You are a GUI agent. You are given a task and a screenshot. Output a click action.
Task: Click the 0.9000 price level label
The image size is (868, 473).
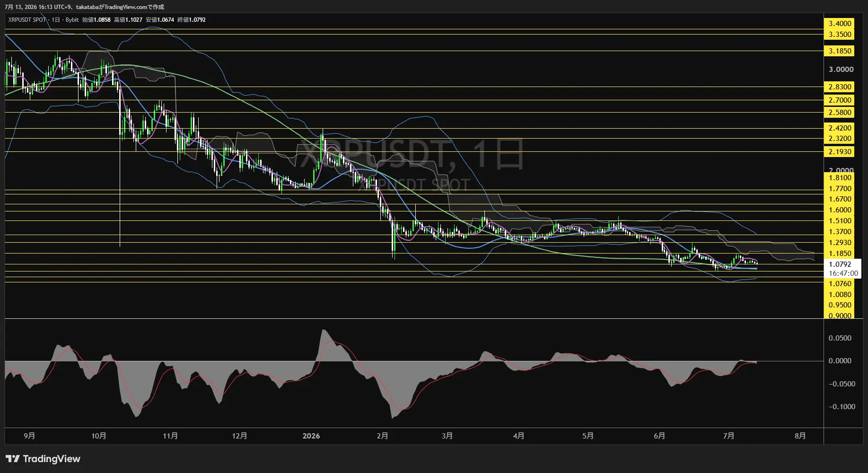point(840,315)
